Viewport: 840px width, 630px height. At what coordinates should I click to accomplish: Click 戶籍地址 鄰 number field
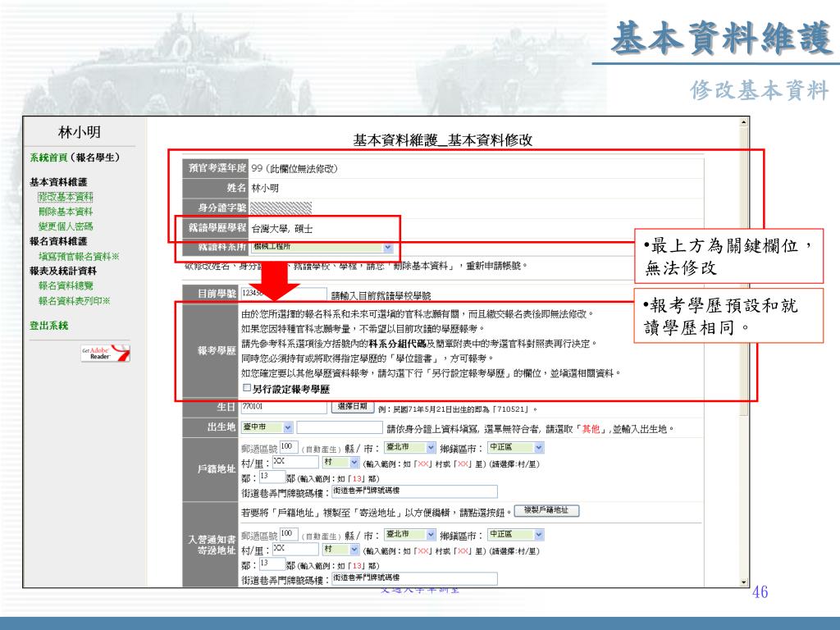coord(272,477)
